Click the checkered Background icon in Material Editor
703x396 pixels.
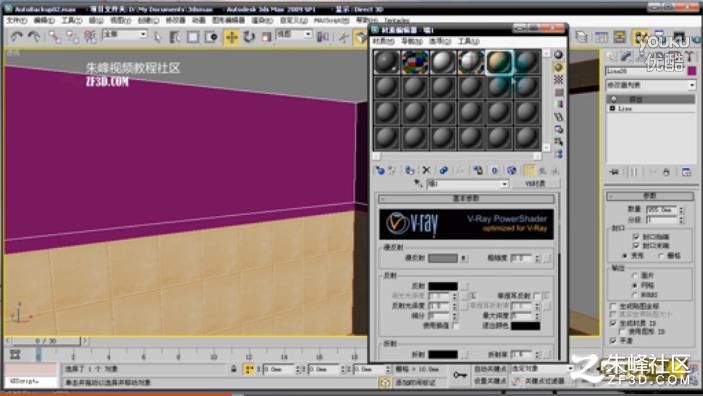[558, 80]
